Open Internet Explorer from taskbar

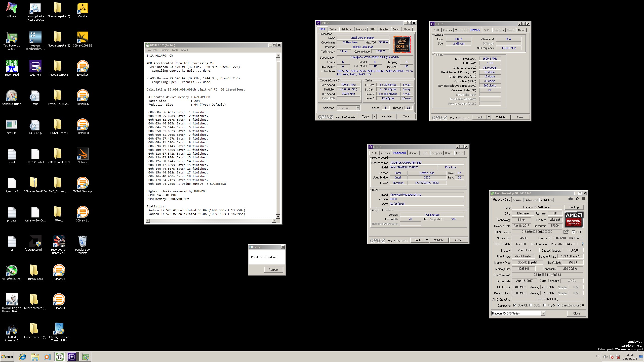tap(23, 357)
